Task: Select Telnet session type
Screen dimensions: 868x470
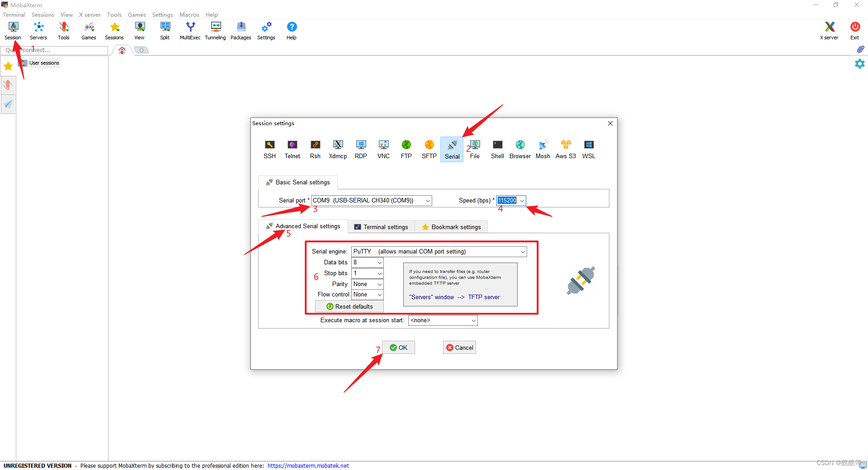Action: point(292,150)
